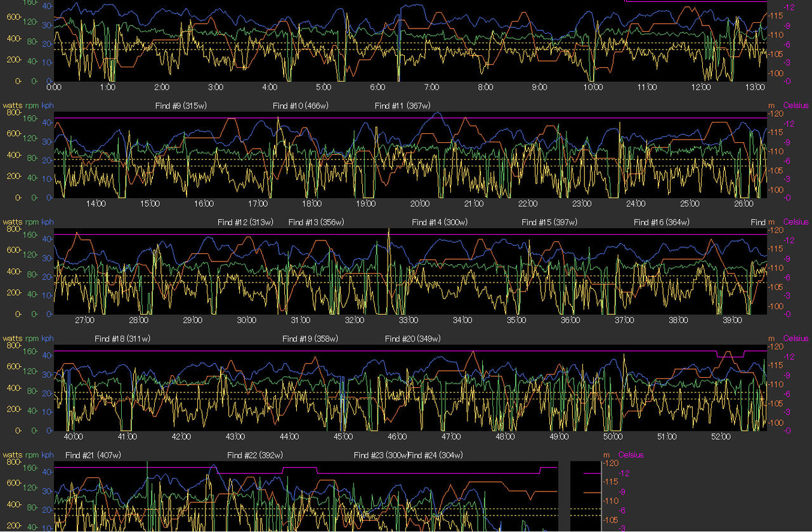812x532 pixels.
Task: Select the 'Find #21 (407w)' marker label
Action: coord(93,455)
